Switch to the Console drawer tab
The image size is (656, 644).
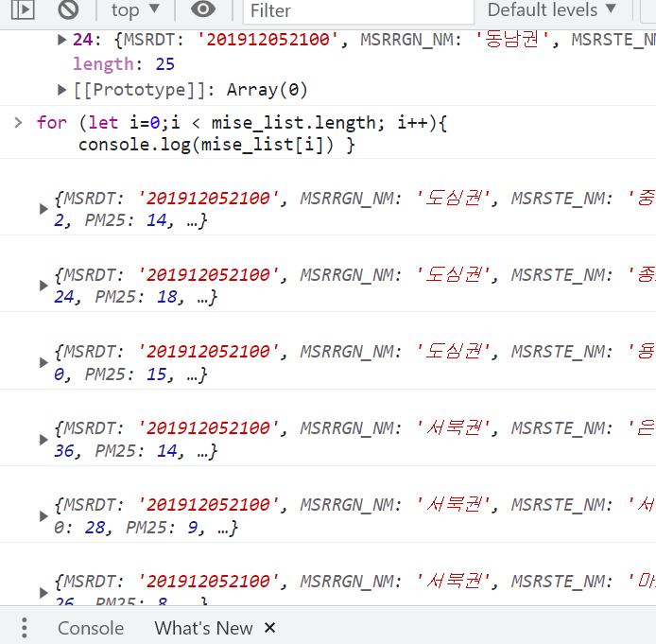pos(91,628)
